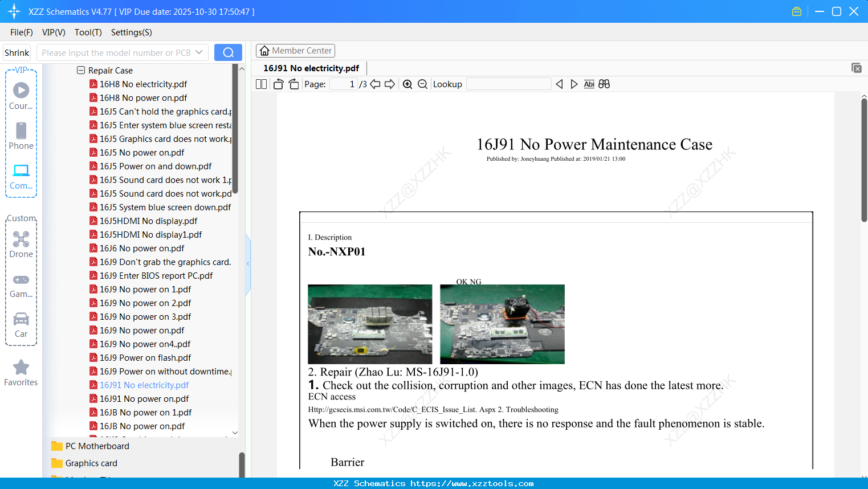Viewport: 868px width, 489px height.
Task: Open 16J9 Power on flash.pdf
Action: (x=140, y=358)
